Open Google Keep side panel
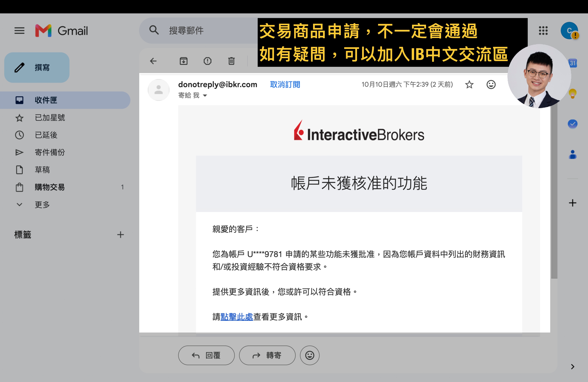 pyautogui.click(x=572, y=94)
